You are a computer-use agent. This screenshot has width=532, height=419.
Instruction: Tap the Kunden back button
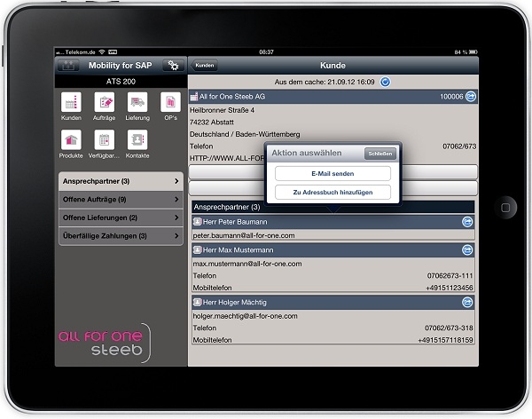coord(205,66)
